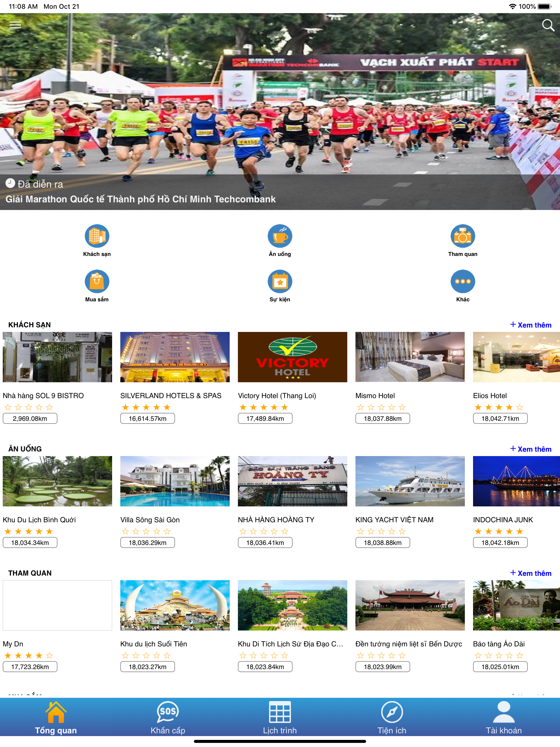Image resolution: width=560 pixels, height=747 pixels.
Task: Open Elios Hotel lobby thumbnail
Action: 517,357
